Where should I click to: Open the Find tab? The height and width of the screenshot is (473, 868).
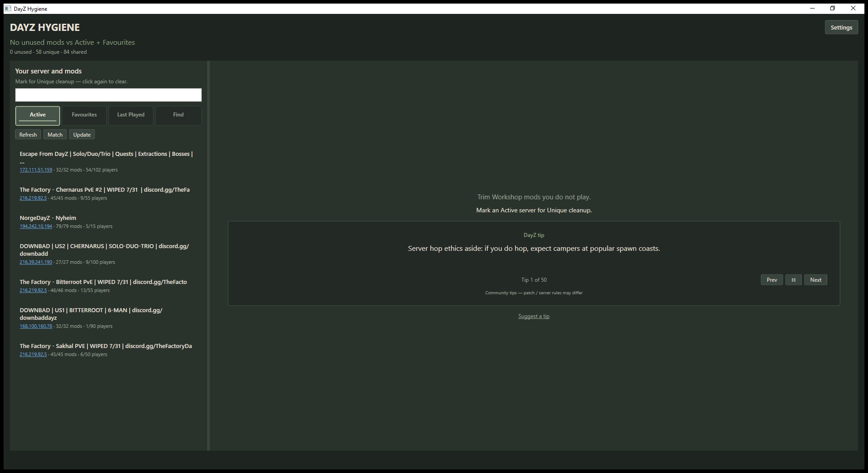178,116
